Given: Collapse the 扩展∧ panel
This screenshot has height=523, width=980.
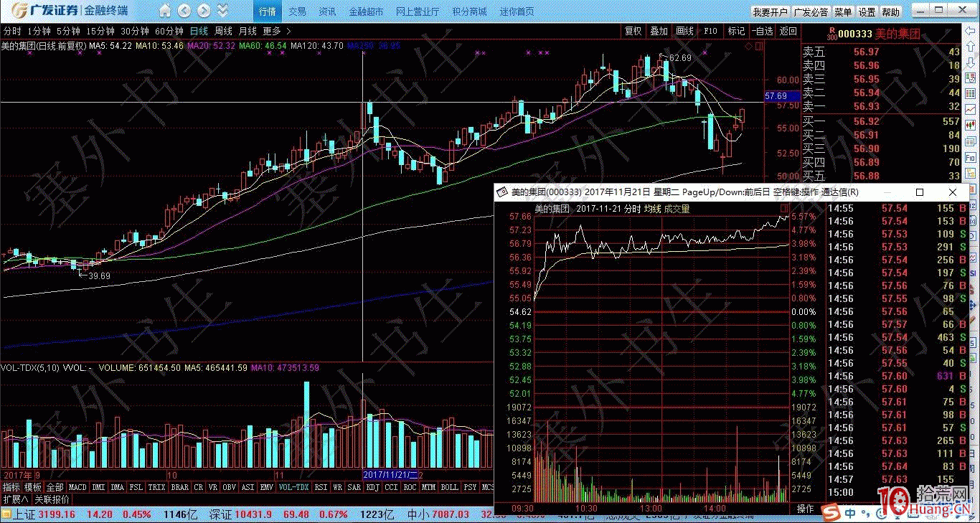Looking at the screenshot, I should point(15,499).
